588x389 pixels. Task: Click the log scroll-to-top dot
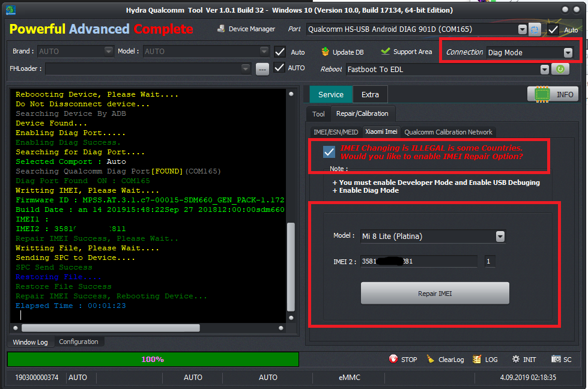pos(291,94)
